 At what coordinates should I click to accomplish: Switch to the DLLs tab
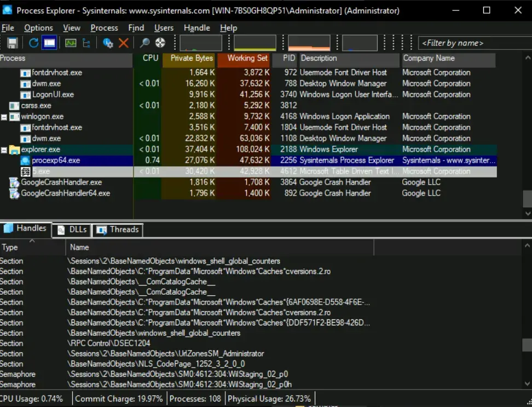(72, 230)
